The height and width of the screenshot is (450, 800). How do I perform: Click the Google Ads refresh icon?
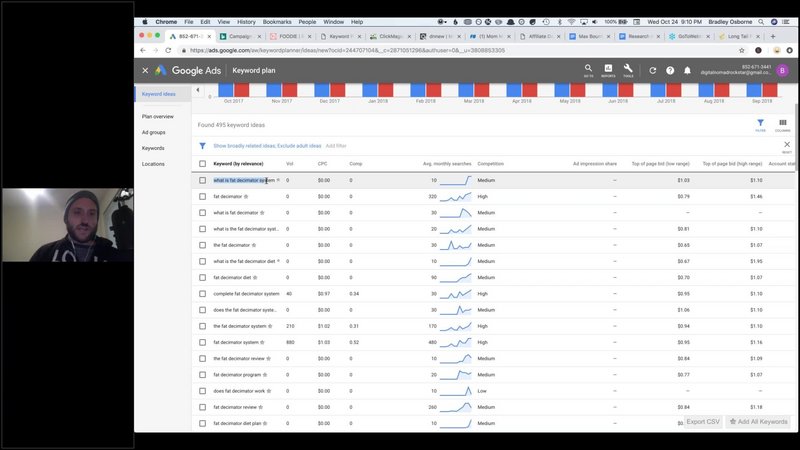point(653,70)
